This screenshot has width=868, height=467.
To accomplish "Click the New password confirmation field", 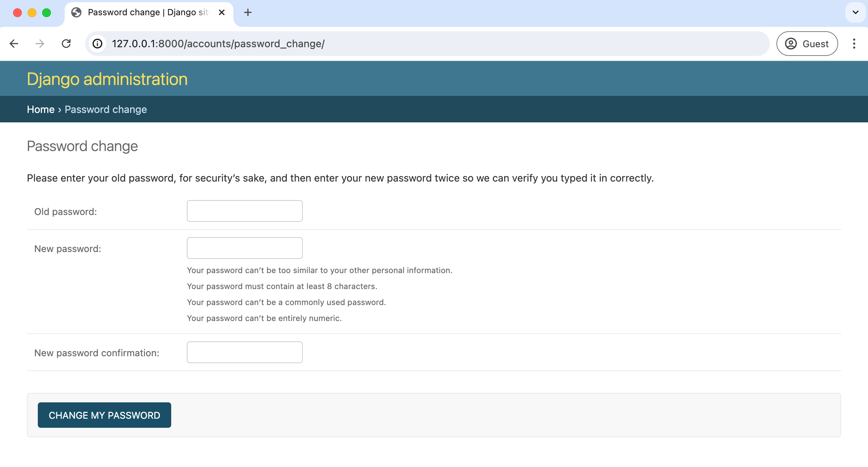I will click(245, 352).
